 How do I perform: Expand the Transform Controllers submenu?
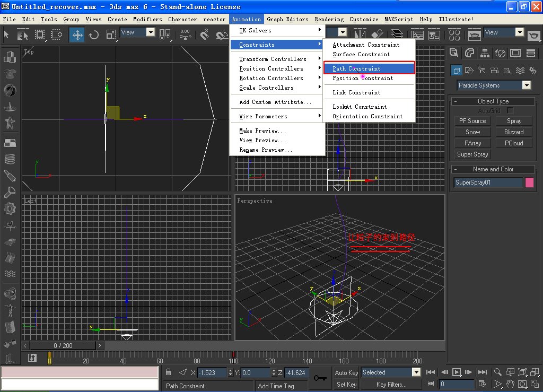click(277, 59)
